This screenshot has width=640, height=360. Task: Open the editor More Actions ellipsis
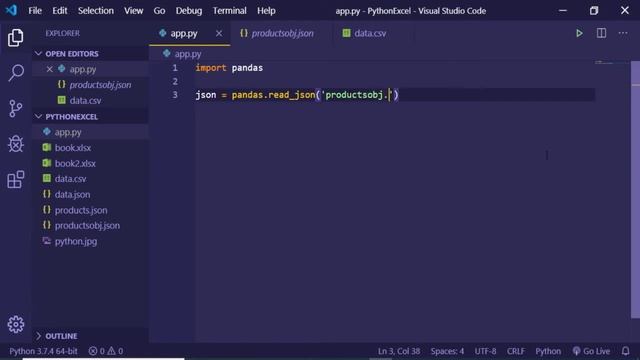pos(623,33)
